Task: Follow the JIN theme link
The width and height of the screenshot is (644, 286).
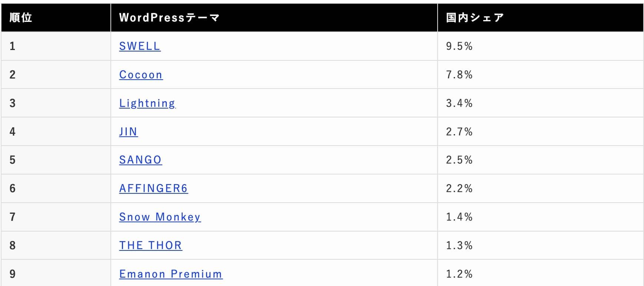Action: click(128, 132)
